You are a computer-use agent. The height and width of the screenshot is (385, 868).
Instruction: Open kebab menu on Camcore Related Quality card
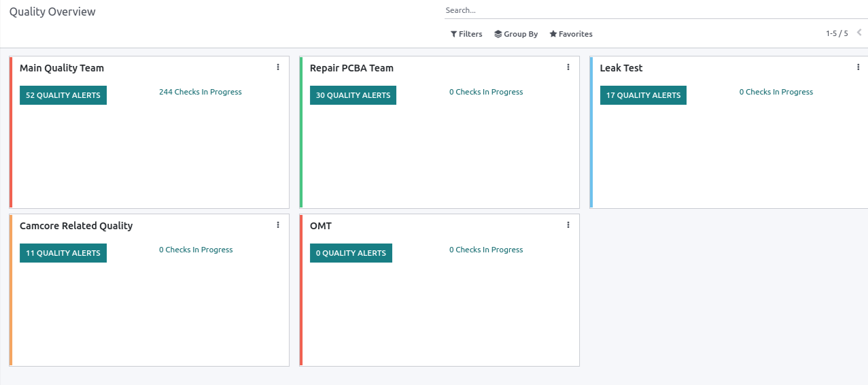[278, 225]
